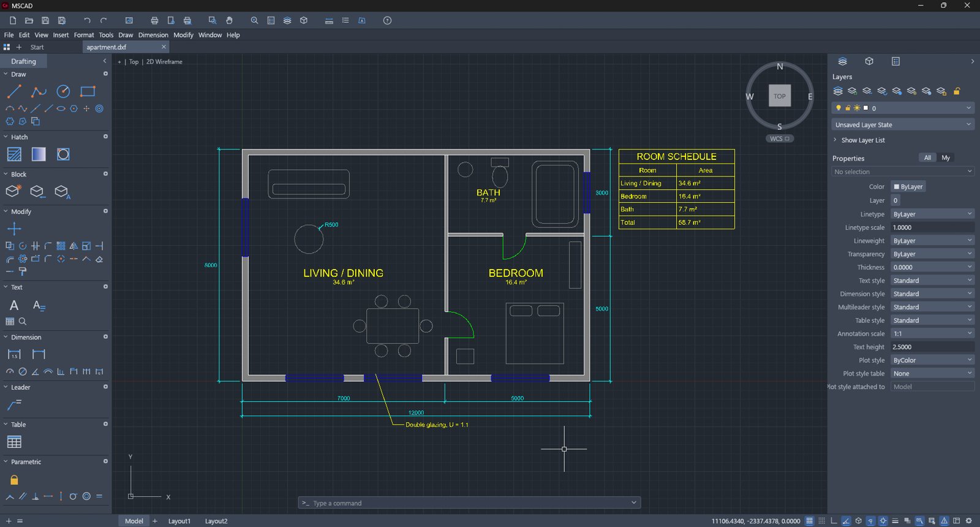
Task: Switch to the Layout1 tab
Action: [179, 521]
